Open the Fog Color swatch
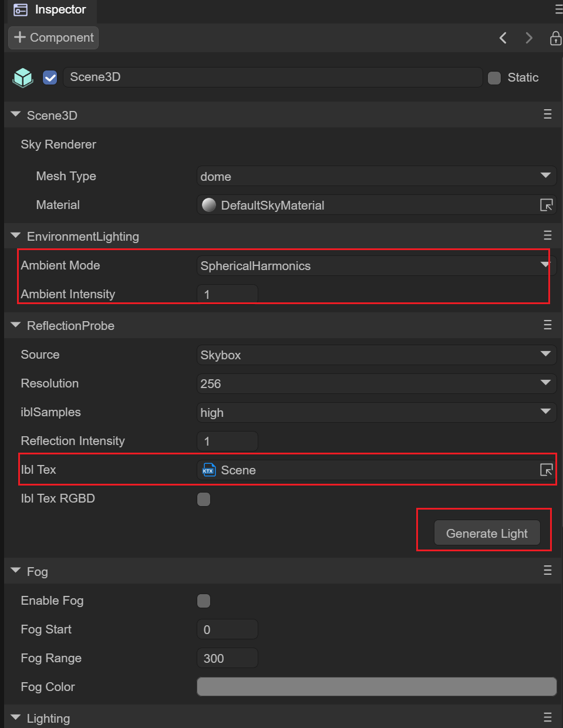Viewport: 563px width, 728px height. pos(376,686)
